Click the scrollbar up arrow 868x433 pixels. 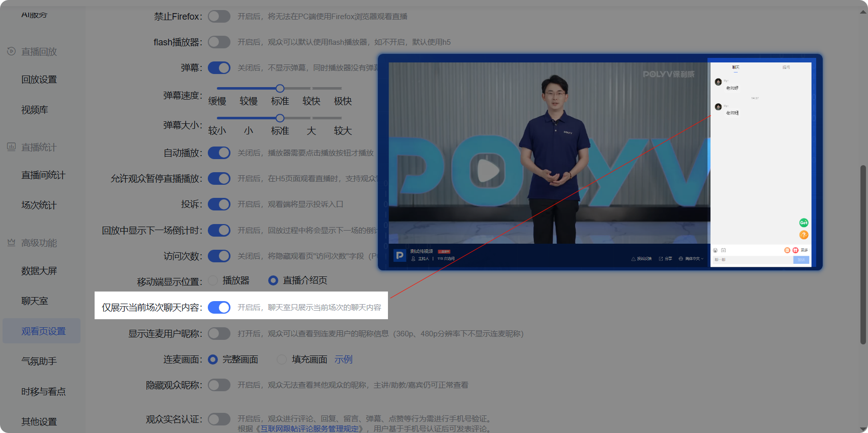(863, 12)
